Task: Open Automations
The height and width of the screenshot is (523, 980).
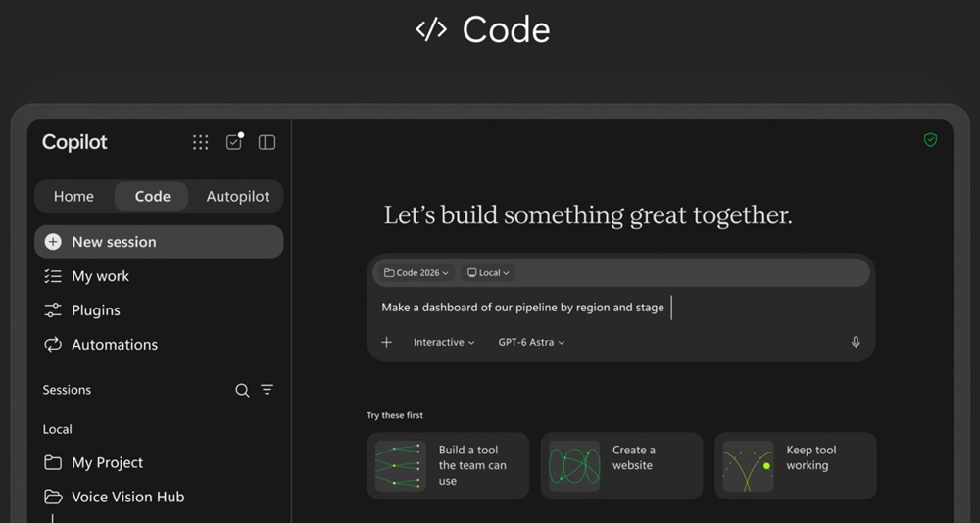Action: click(x=159, y=345)
